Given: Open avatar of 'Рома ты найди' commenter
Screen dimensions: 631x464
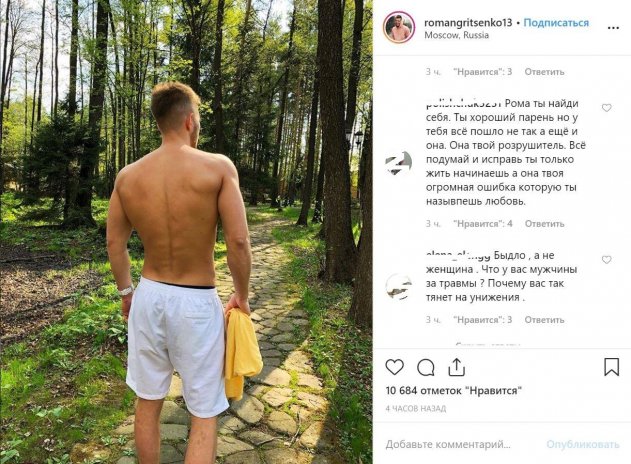Looking at the screenshot, I should click(x=399, y=163).
